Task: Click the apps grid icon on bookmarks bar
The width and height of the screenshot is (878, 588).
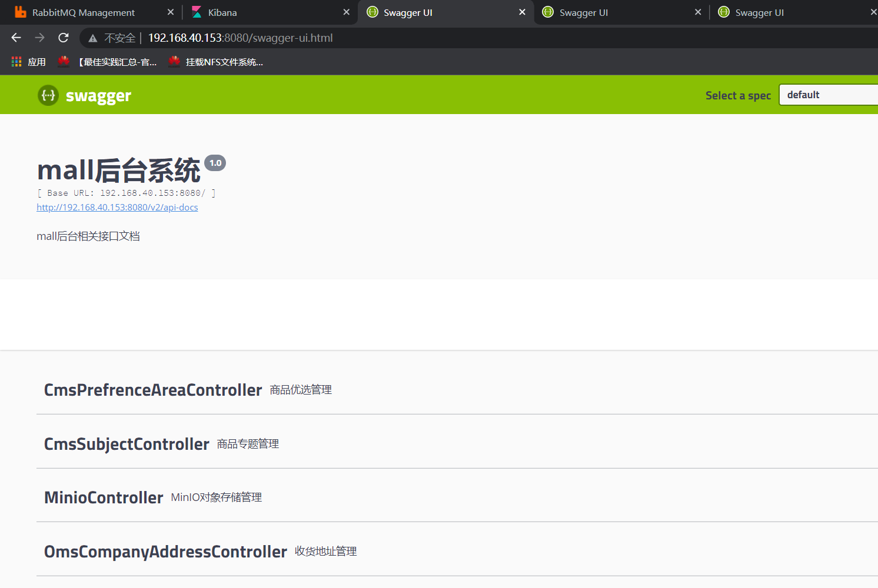Action: [x=16, y=61]
